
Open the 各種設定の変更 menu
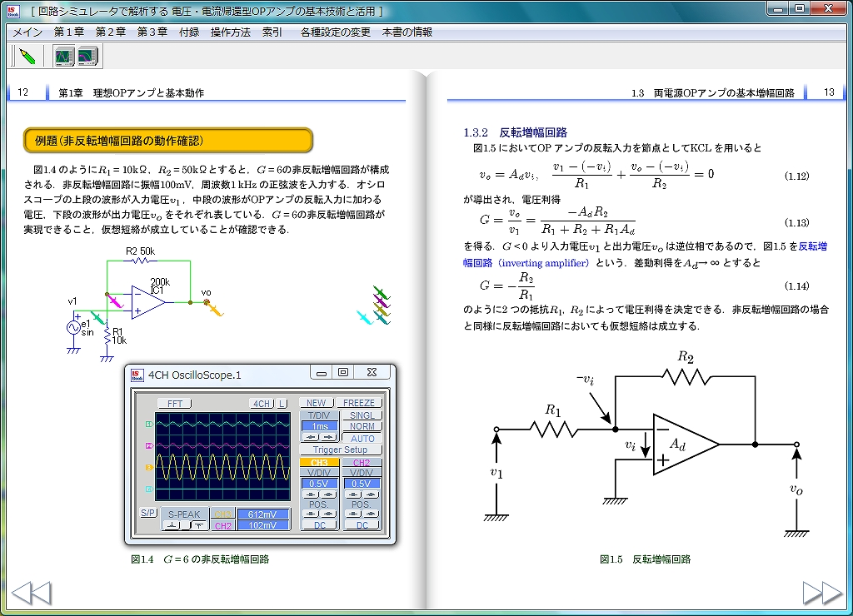[x=335, y=32]
